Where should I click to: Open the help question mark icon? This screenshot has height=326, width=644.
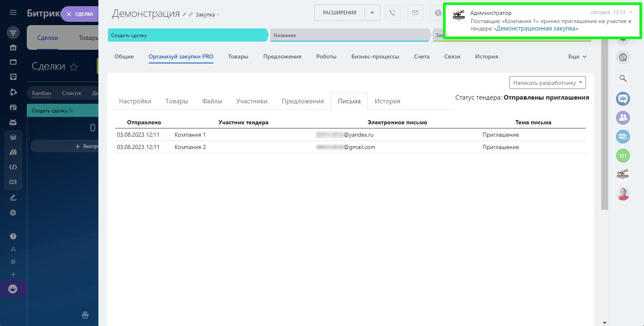pyautogui.click(x=13, y=236)
